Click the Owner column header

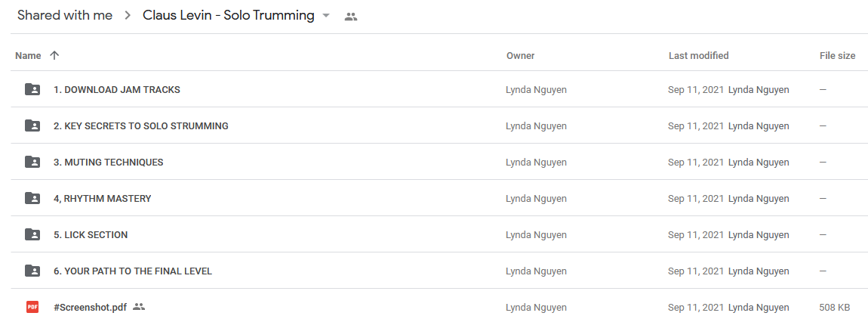(520, 55)
